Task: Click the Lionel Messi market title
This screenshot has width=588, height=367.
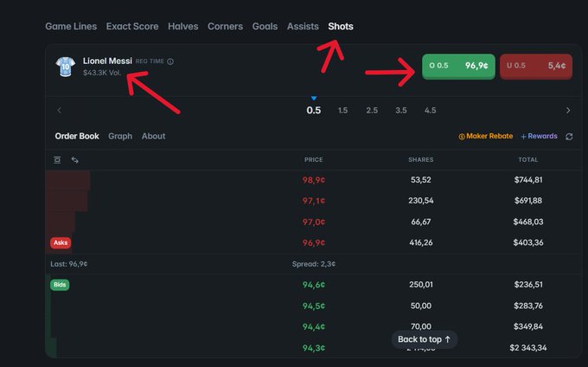Action: pos(107,61)
